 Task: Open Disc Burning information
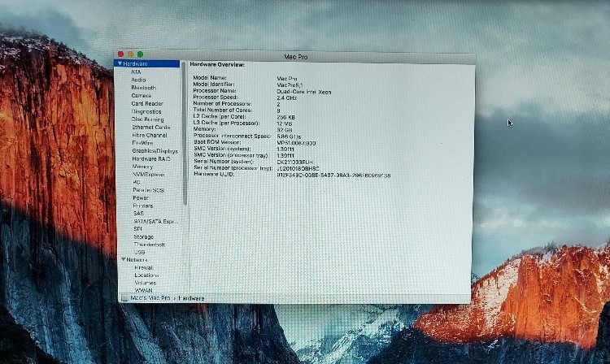(148, 119)
